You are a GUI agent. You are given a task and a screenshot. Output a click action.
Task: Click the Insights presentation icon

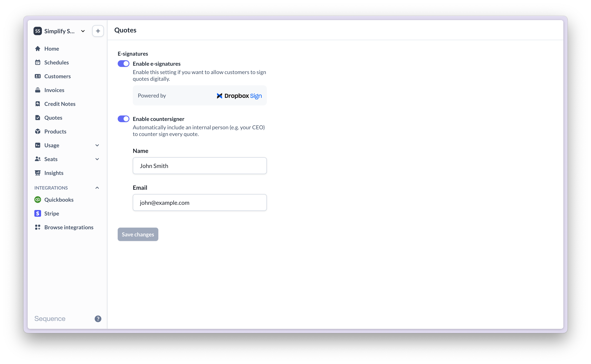[x=37, y=173]
